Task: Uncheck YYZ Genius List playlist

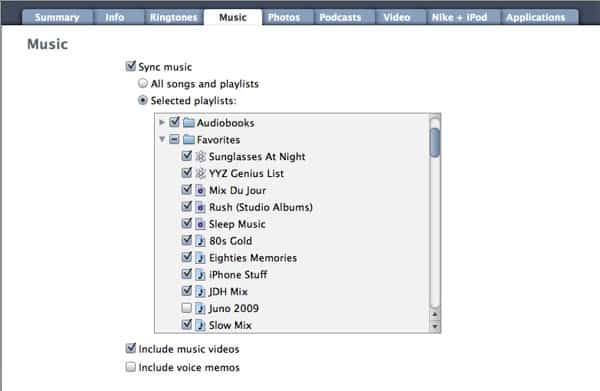Action: [x=187, y=173]
